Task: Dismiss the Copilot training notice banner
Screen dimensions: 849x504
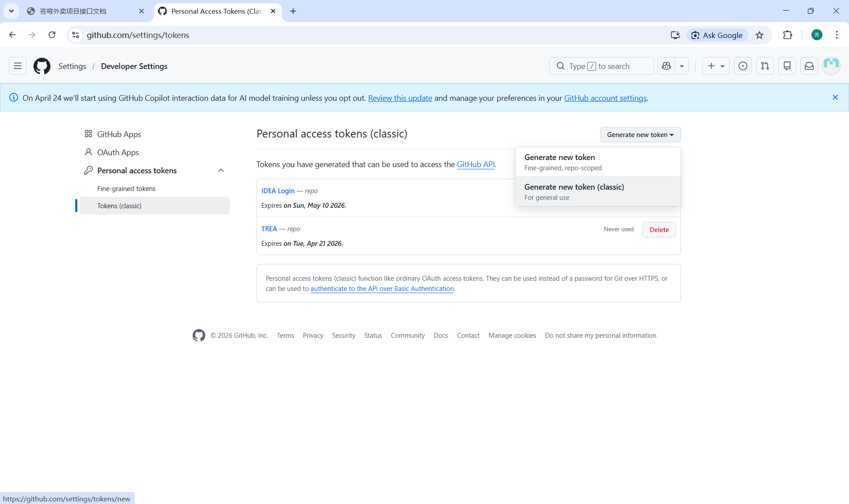Action: 835,97
